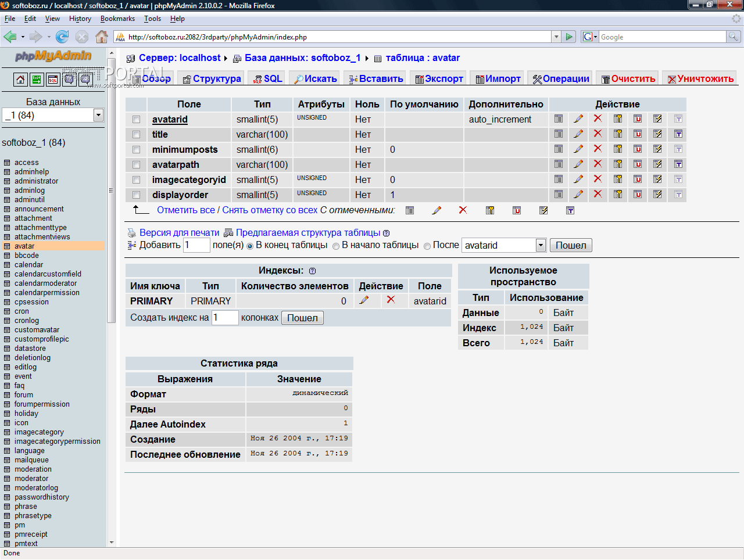Click the search magnifier icon in Google box

click(x=734, y=37)
